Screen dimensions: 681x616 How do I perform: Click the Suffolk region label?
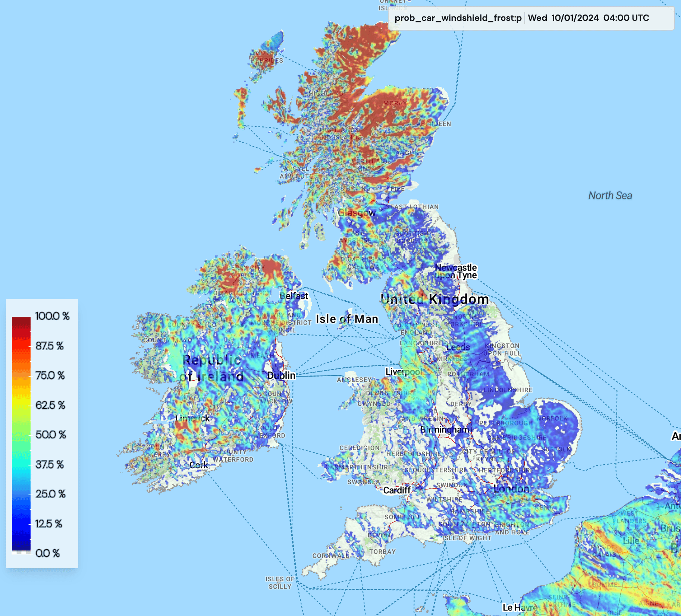point(556,449)
